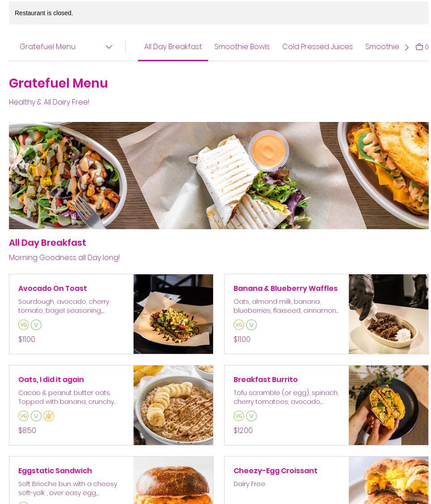This screenshot has height=504, width=431.
Task: Open the Gratefuel Menu selector chevron
Action: pyautogui.click(x=109, y=47)
